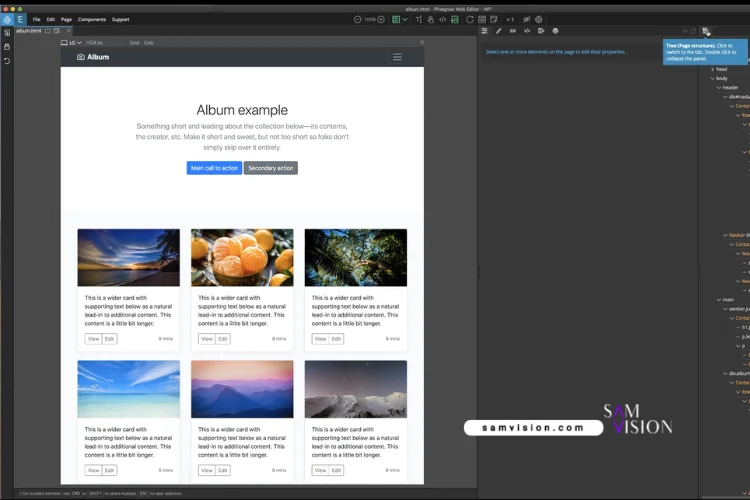Image resolution: width=750 pixels, height=500 pixels.
Task: Toggle the green grid editor icon
Action: click(454, 20)
